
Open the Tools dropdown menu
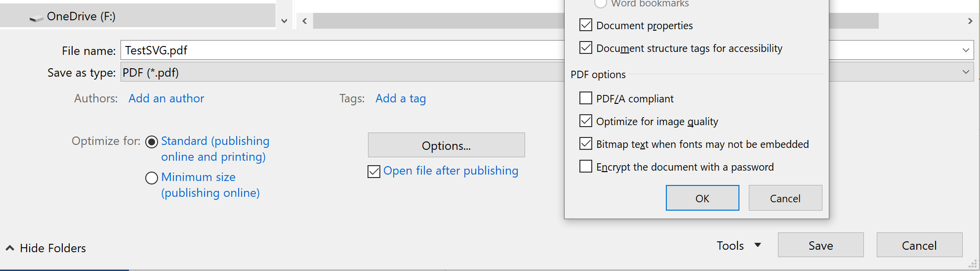[739, 245]
